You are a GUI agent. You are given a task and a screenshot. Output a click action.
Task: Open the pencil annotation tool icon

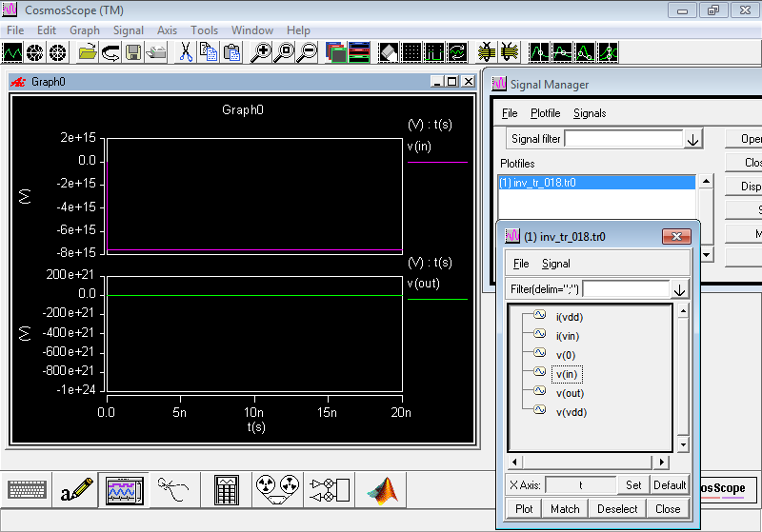pyautogui.click(x=76, y=490)
